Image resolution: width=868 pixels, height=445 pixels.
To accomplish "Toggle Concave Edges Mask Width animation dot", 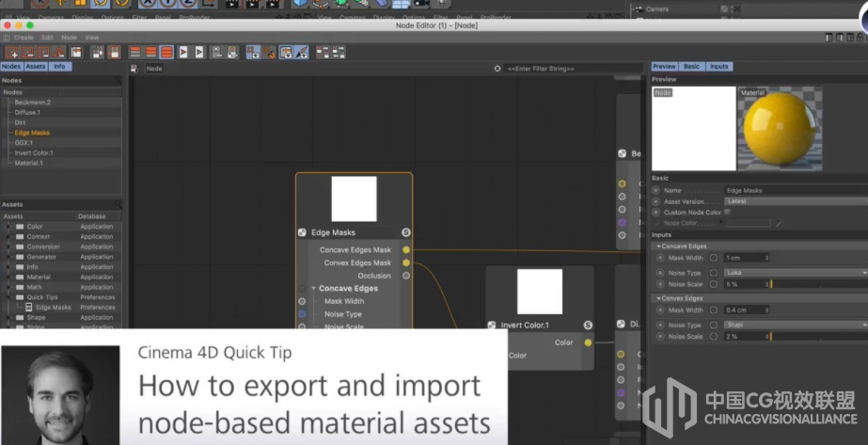I will (660, 258).
